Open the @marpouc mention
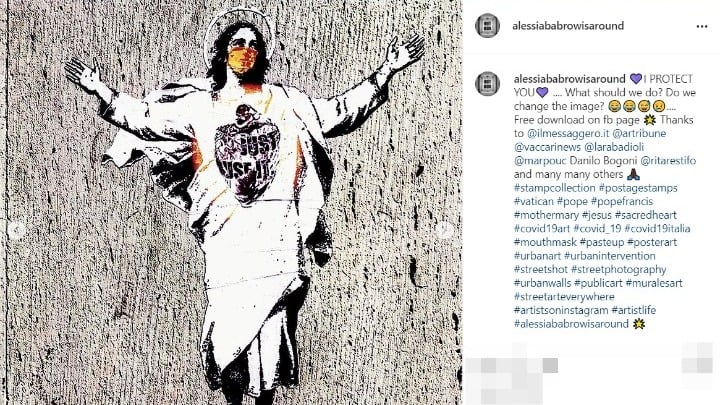Viewport: 720px width, 405px height. [540, 161]
